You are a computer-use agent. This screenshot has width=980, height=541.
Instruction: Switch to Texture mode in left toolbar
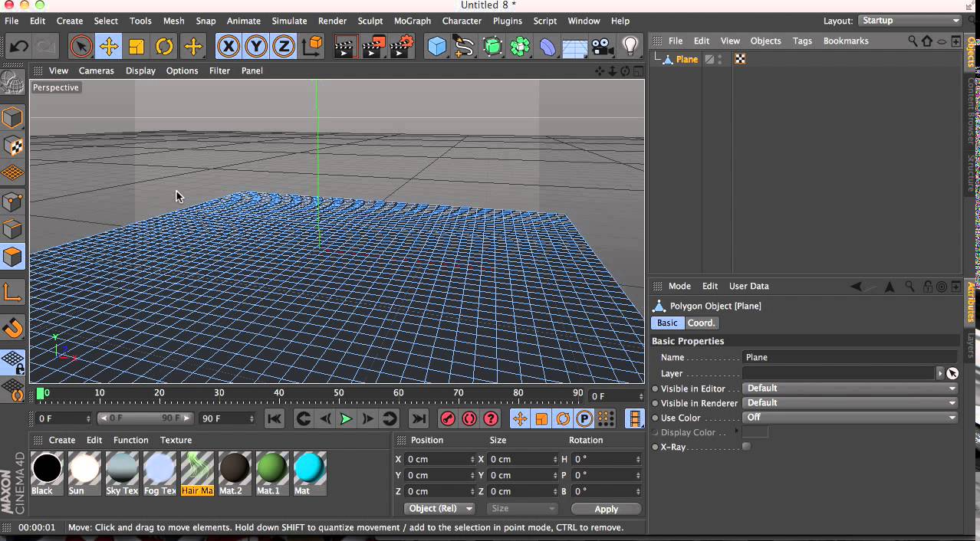tap(12, 145)
